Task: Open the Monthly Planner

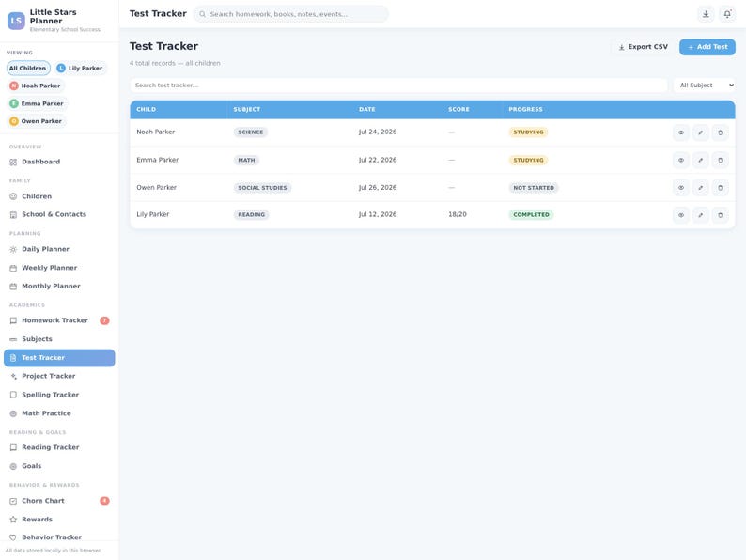Action: coord(59,286)
